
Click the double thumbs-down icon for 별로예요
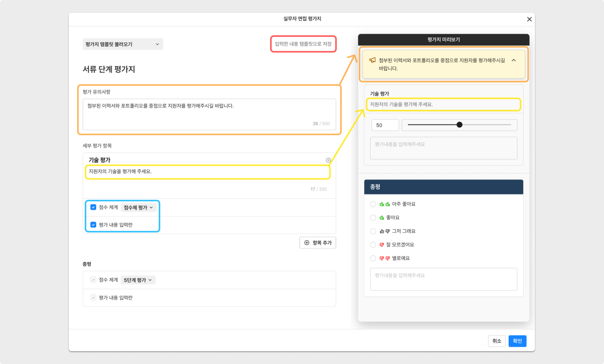tap(384, 258)
